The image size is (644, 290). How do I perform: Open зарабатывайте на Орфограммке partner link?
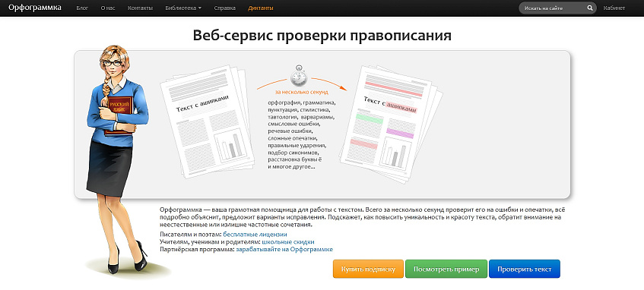(284, 249)
